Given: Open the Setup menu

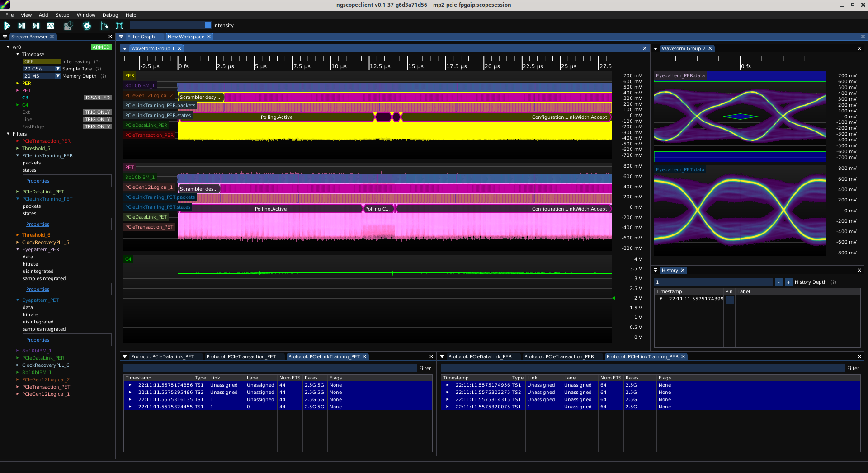Looking at the screenshot, I should click(x=62, y=15).
